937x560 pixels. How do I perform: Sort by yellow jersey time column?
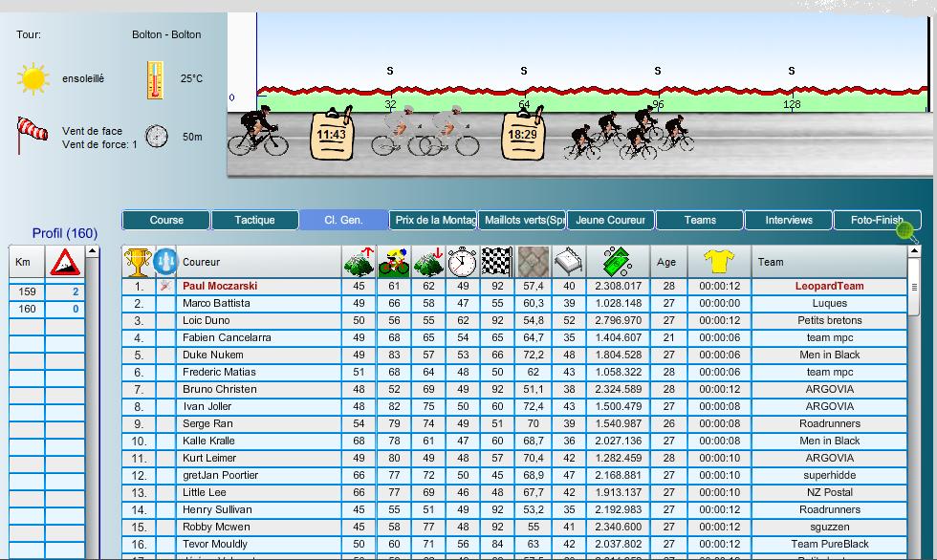point(717,261)
